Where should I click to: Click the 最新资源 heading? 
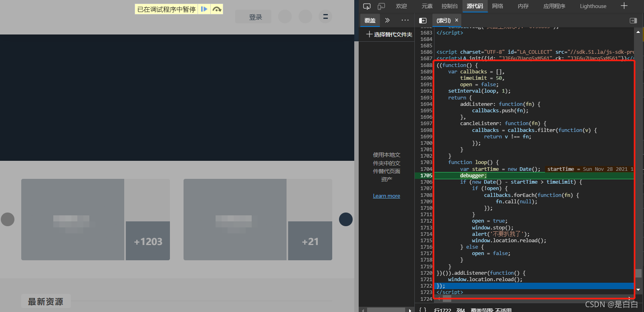[46, 302]
